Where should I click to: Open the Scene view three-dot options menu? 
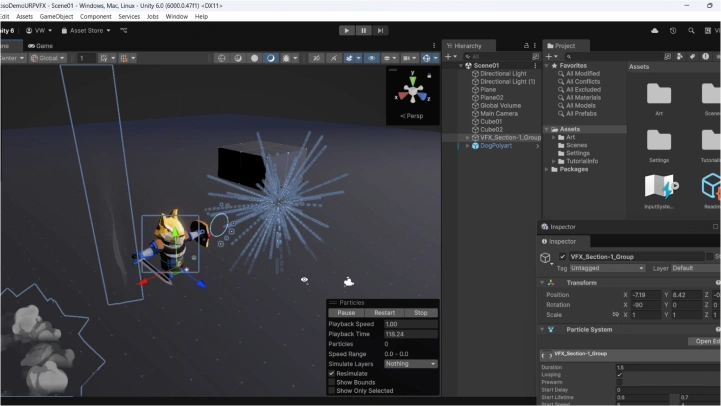[x=434, y=46]
